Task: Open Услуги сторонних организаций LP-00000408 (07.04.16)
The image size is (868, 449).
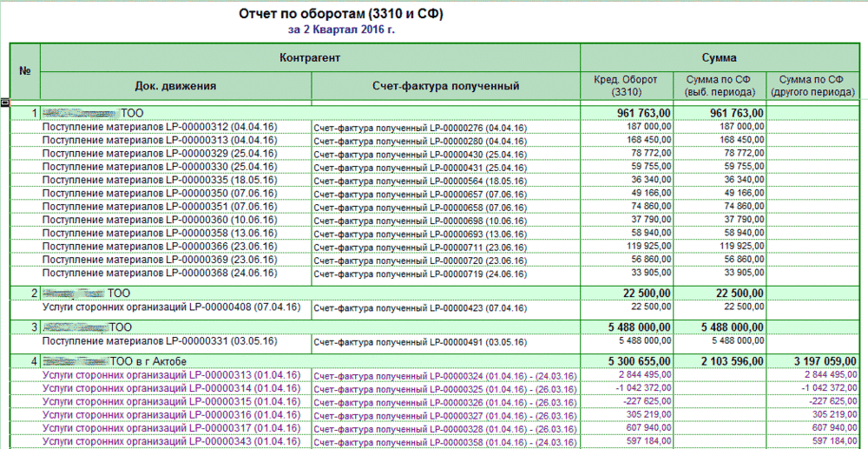Action: pyautogui.click(x=172, y=307)
